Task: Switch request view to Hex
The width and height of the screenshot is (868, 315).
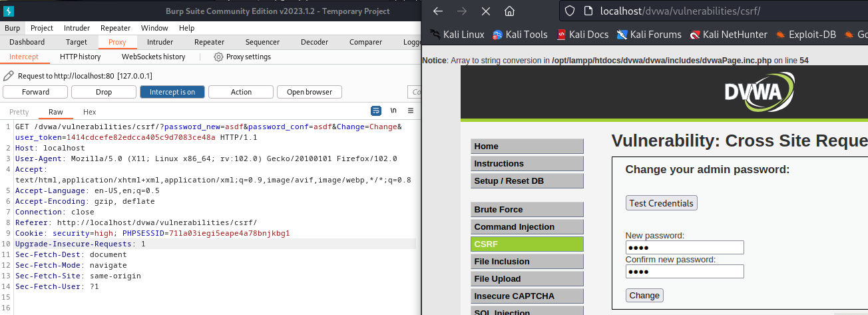Action: click(89, 112)
